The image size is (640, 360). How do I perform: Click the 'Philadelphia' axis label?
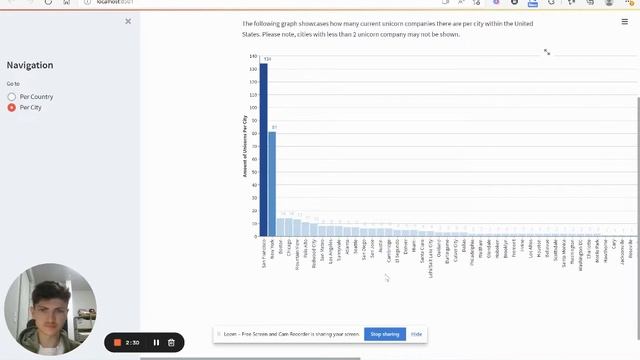pyautogui.click(x=472, y=252)
